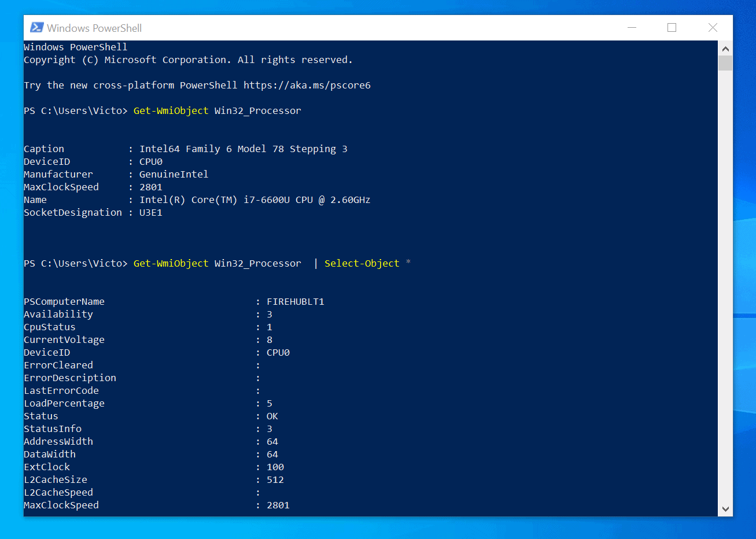Click the second PS C:\Users\Victo> prompt
Viewport: 756px width, 539px height.
click(76, 264)
